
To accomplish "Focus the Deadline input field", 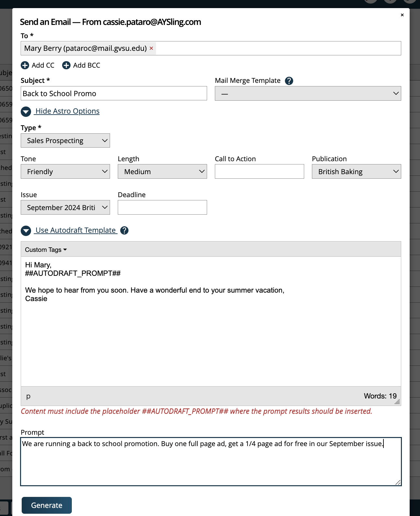I will pos(162,208).
